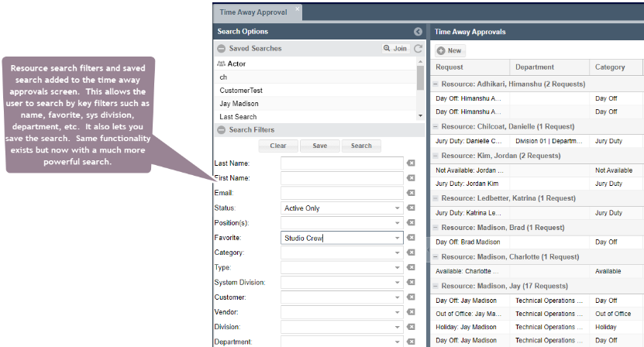Collapse the Chilcoat, Danielle resource group
Screen dimensions: 644x347
pos(436,126)
